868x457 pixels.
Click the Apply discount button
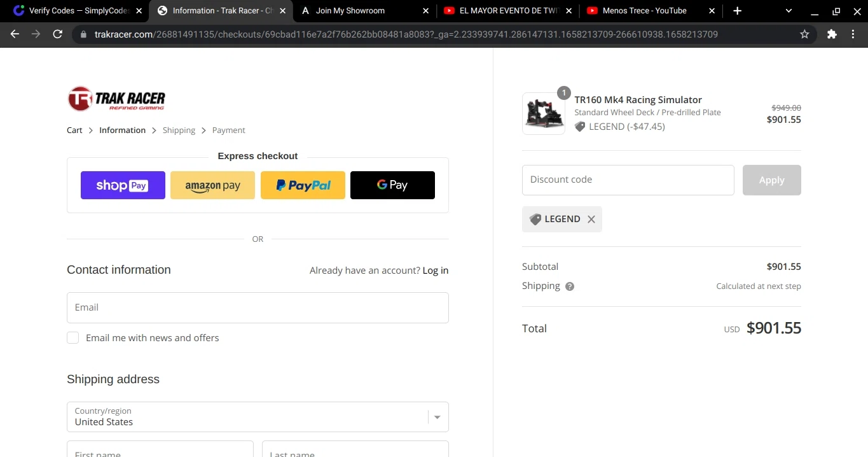coord(771,180)
